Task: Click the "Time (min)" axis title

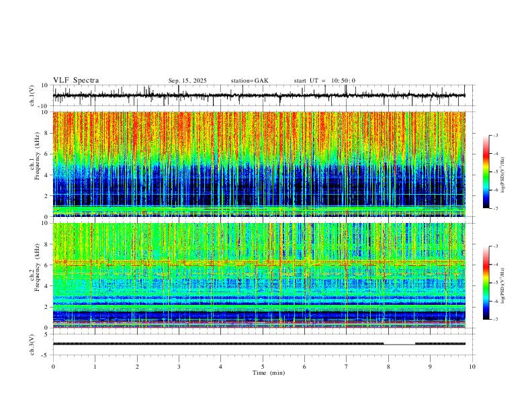Action: [x=269, y=373]
